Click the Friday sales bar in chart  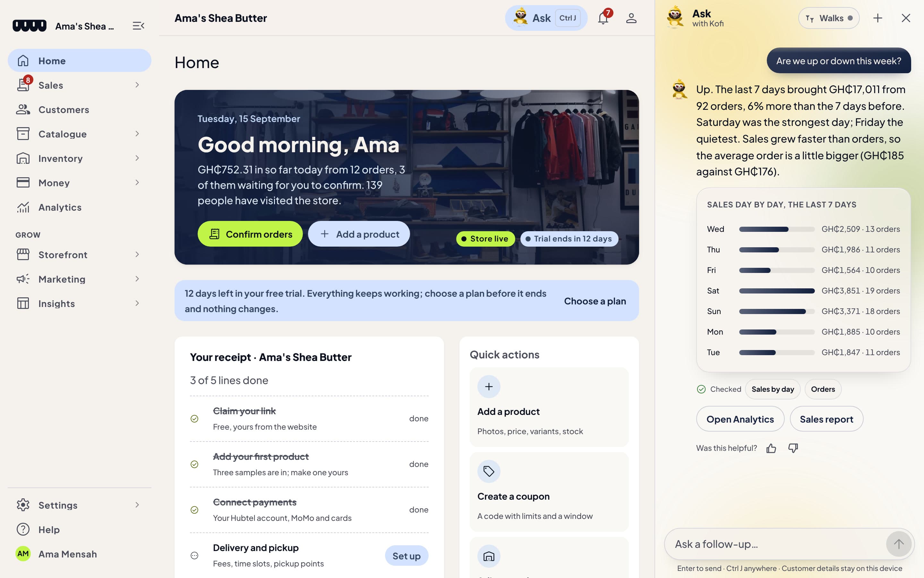[x=777, y=270]
